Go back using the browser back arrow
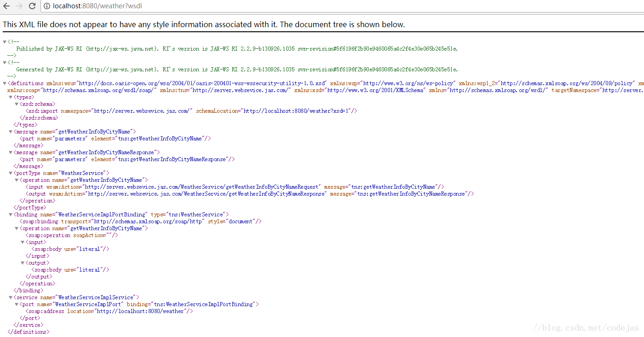 6,6
